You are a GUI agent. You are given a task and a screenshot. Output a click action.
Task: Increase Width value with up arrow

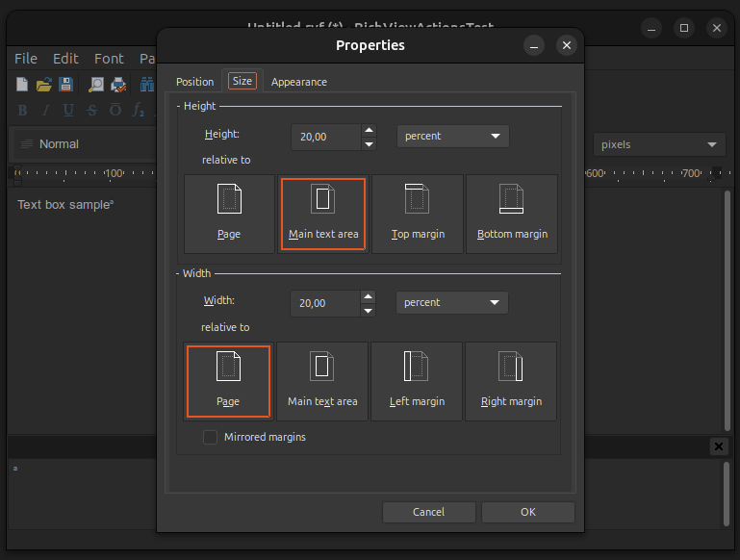(x=369, y=296)
